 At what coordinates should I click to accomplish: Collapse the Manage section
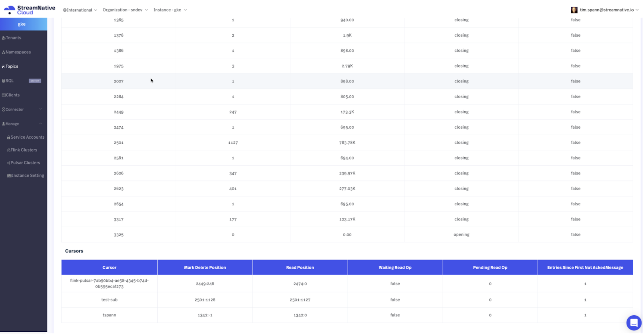click(40, 123)
